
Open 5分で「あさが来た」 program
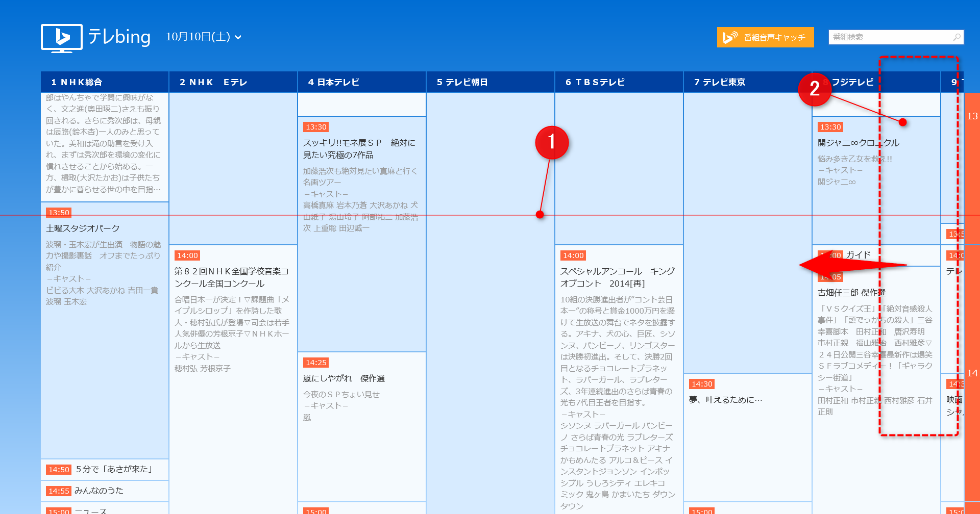click(114, 469)
